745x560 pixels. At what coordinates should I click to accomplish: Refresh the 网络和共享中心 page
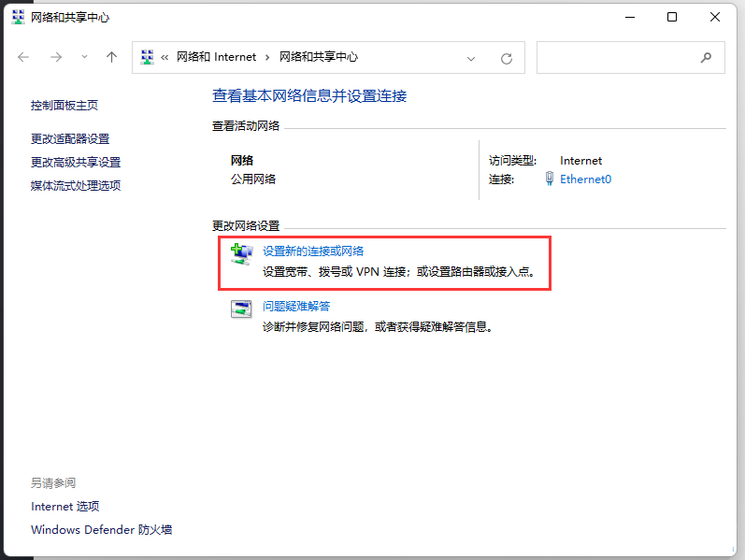[x=507, y=58]
